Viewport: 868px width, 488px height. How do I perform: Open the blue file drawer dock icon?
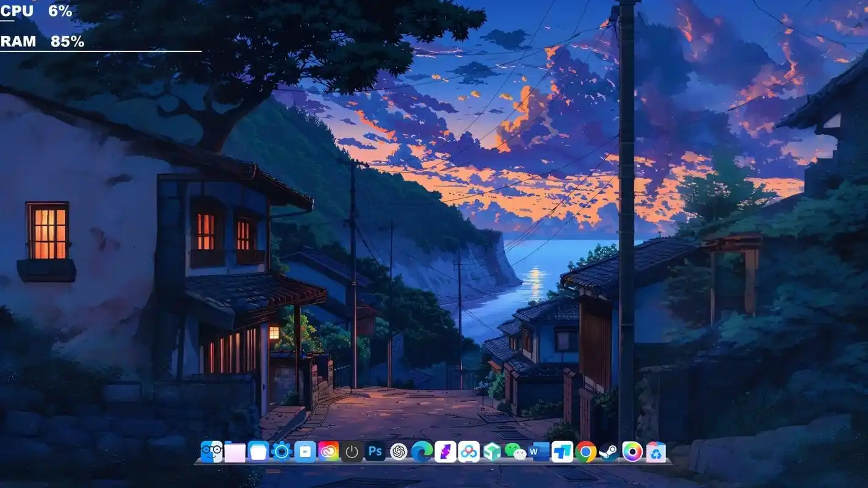[258, 452]
